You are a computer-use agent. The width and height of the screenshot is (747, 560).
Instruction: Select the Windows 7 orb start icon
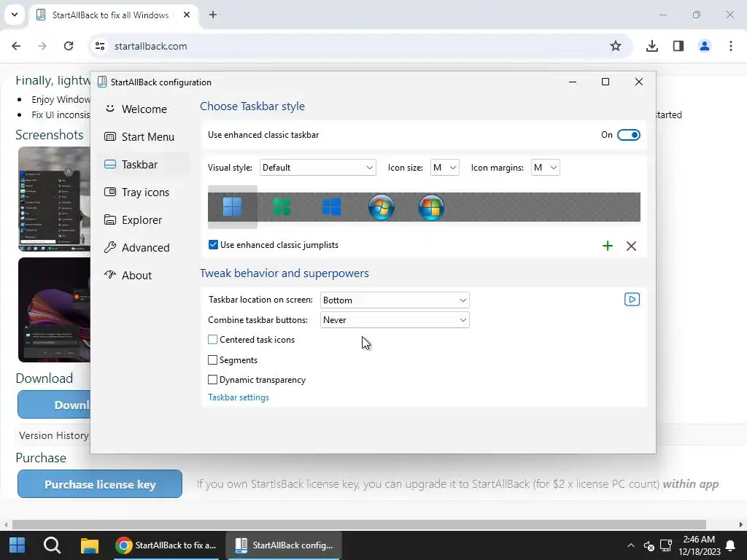pyautogui.click(x=381, y=207)
